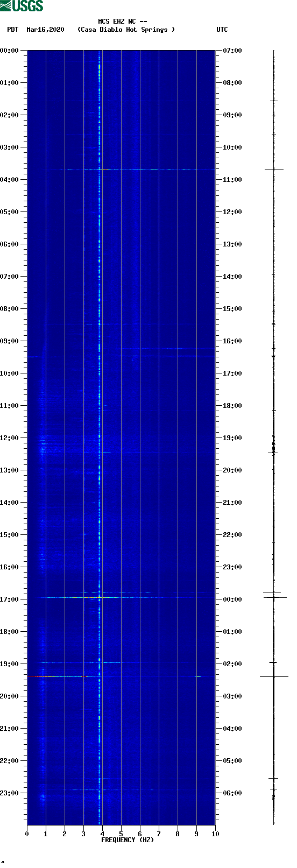The image size is (297, 868).
Task: Click the 00:00 UTC time label
Action: [232, 599]
